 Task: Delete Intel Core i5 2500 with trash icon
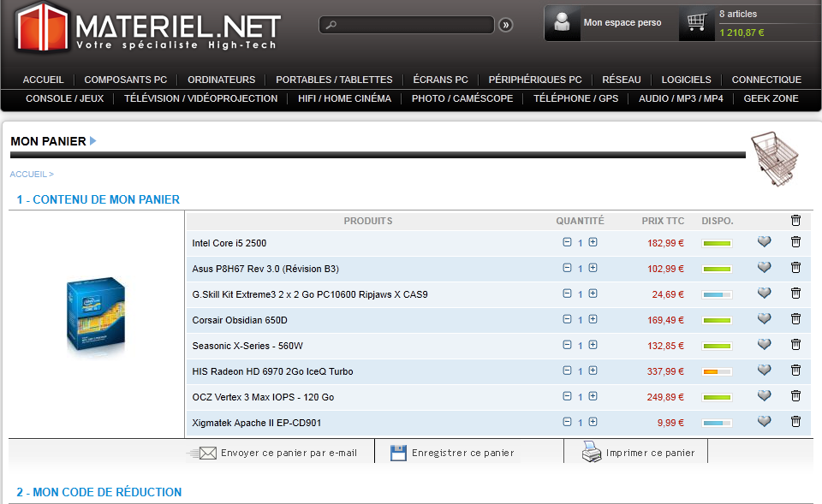click(x=795, y=242)
